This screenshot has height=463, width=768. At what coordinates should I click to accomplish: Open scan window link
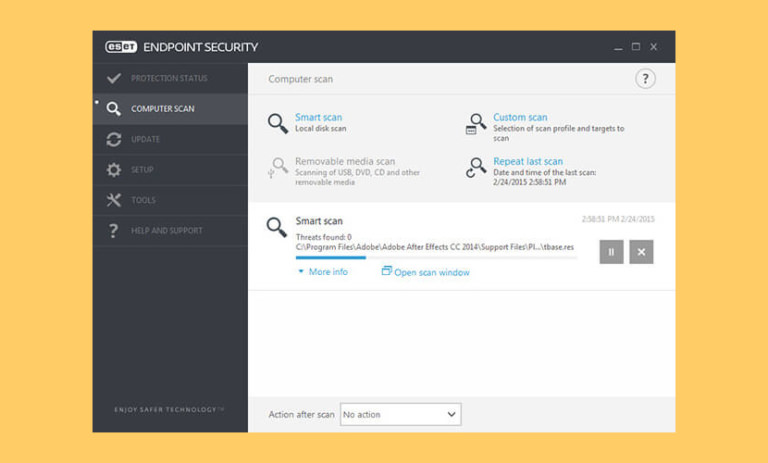(x=432, y=272)
